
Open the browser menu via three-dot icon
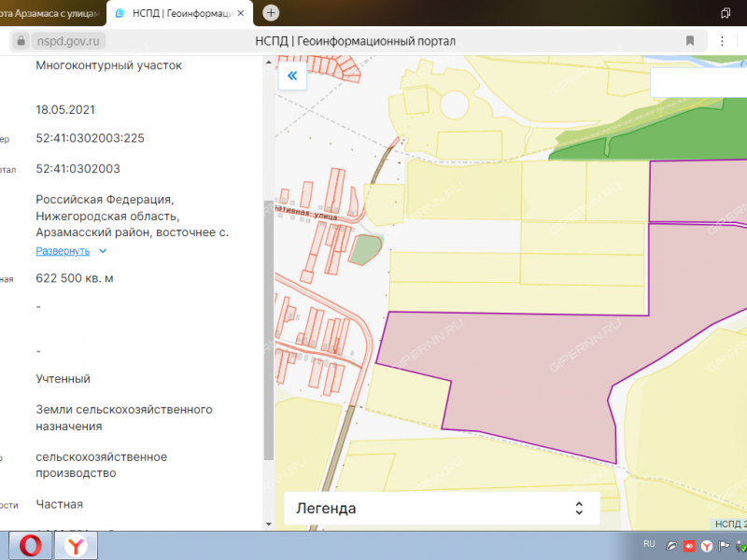(722, 41)
